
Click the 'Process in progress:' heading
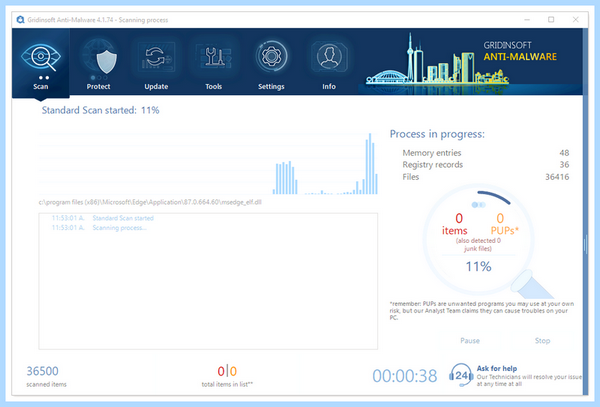click(437, 134)
